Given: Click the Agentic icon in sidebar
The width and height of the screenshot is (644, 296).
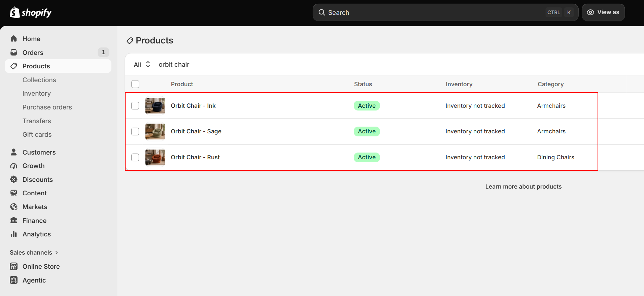Looking at the screenshot, I should coord(14,280).
